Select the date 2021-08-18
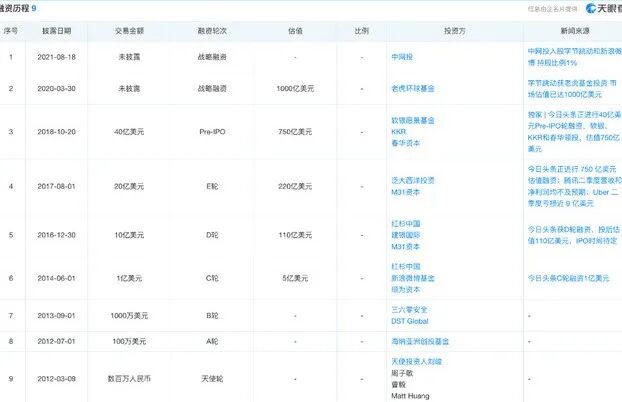Viewport: 622px width, 402px height. click(56, 57)
